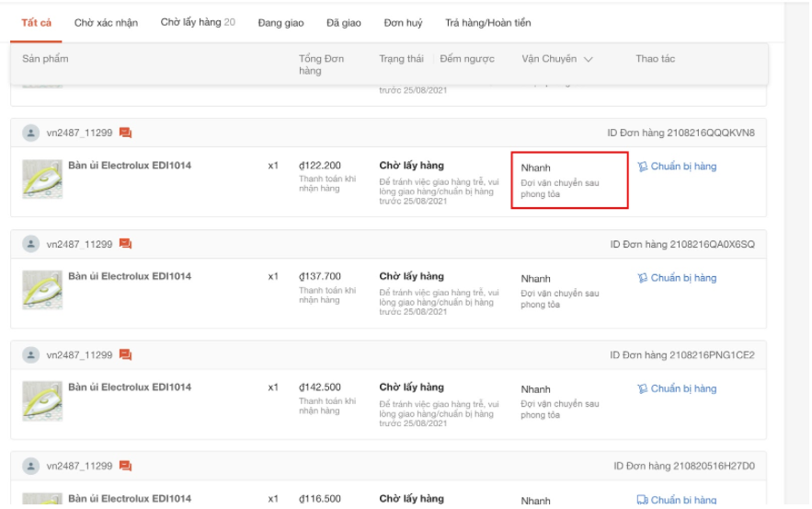This screenshot has height=509, width=812.
Task: Select user avatar icon on order 2108216PNG1CE2
Action: 31,355
